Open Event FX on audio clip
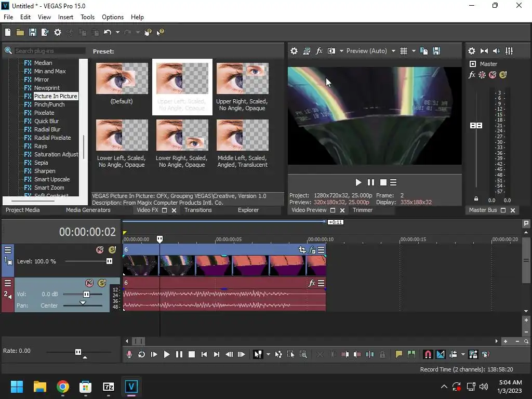The width and height of the screenshot is (532, 399). point(312,283)
